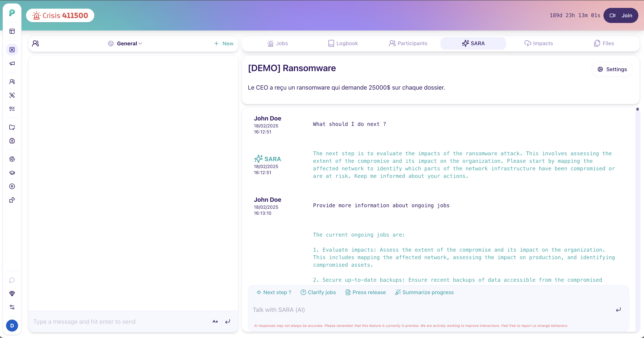Open SARA Settings button
Image resolution: width=644 pixels, height=338 pixels.
tap(612, 69)
